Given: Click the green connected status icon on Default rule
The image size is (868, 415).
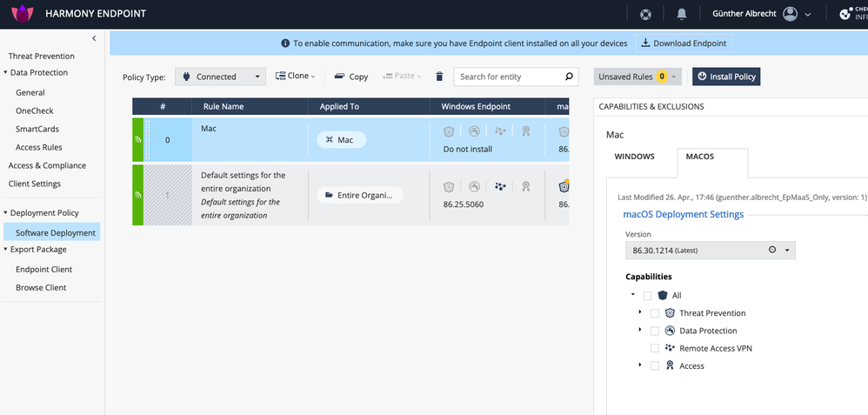Looking at the screenshot, I should click(x=137, y=195).
